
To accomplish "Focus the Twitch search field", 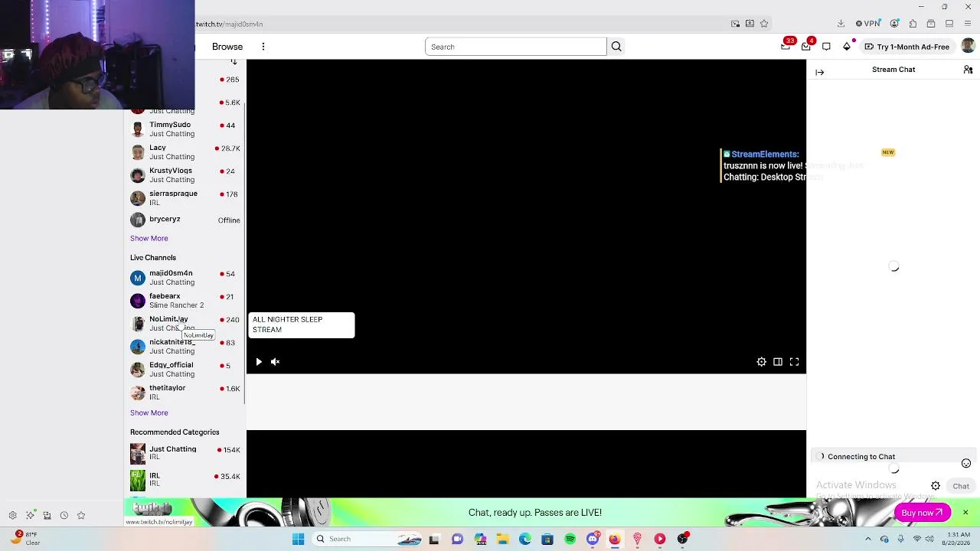I will (x=516, y=47).
